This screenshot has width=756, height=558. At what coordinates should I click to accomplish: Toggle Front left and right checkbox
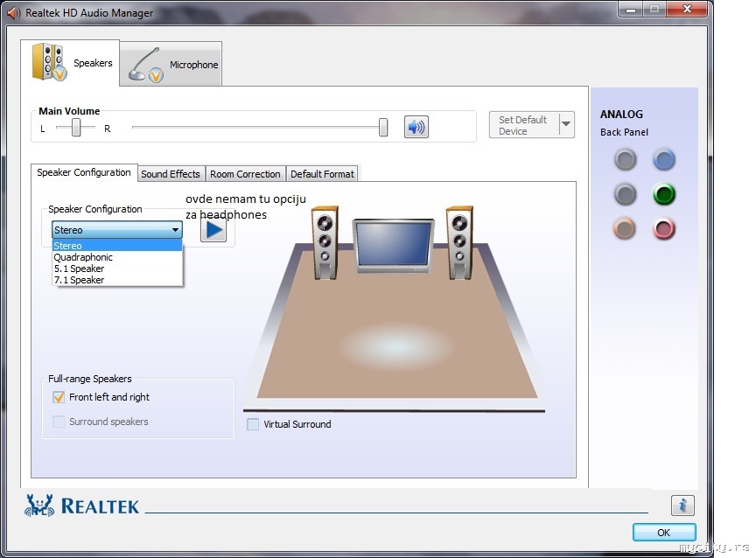[x=59, y=397]
